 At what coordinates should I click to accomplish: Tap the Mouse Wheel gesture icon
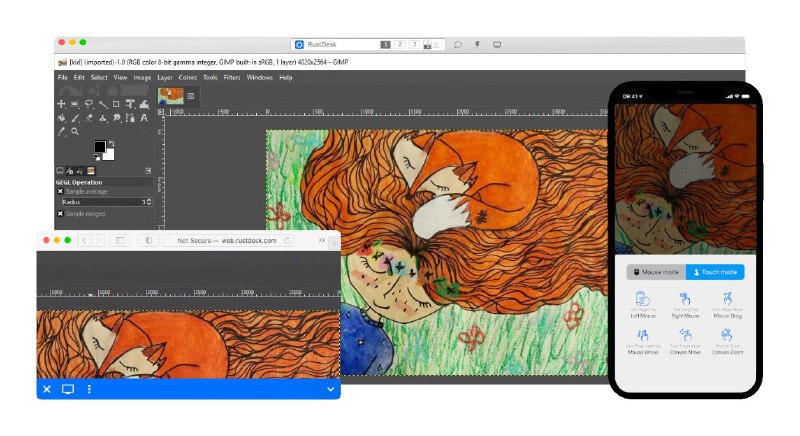tap(642, 338)
